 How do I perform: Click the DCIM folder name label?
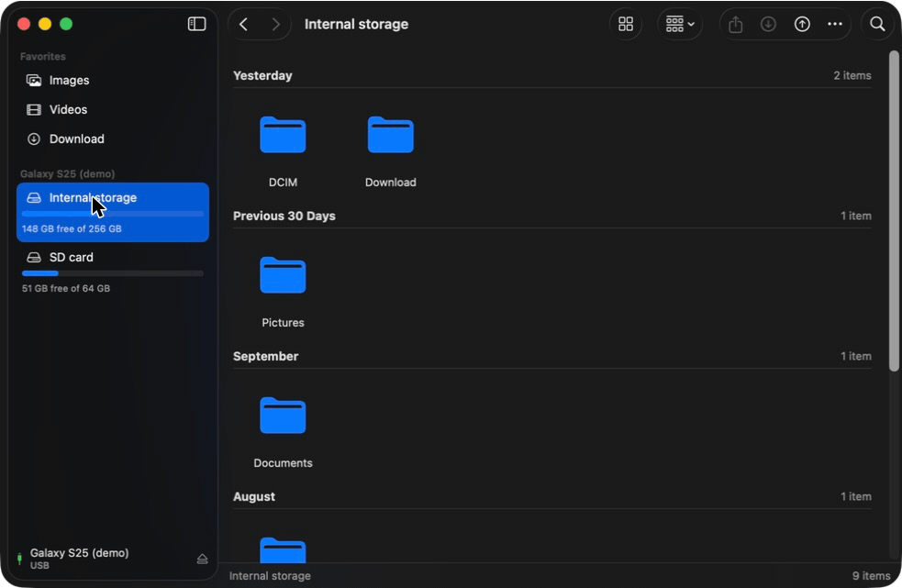tap(283, 183)
